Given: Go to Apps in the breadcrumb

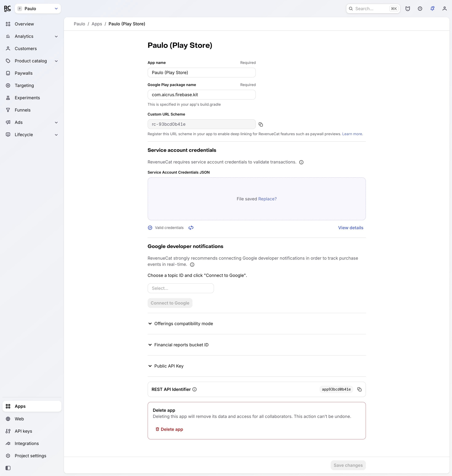Looking at the screenshot, I should pos(97,24).
